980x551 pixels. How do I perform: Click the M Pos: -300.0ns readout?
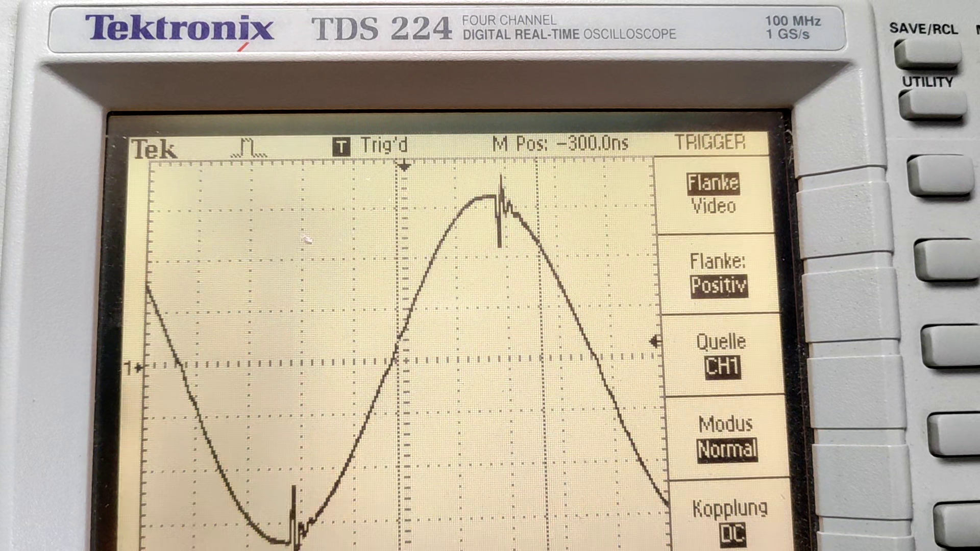click(560, 144)
